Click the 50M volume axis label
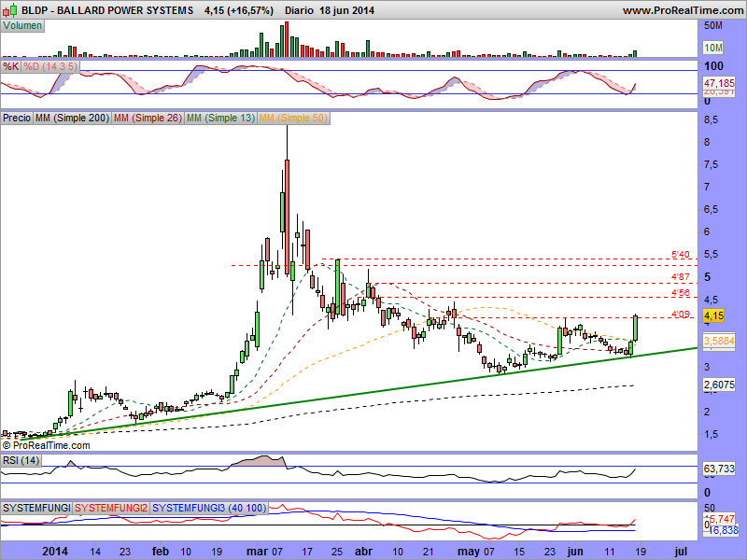747x560 pixels. (713, 26)
